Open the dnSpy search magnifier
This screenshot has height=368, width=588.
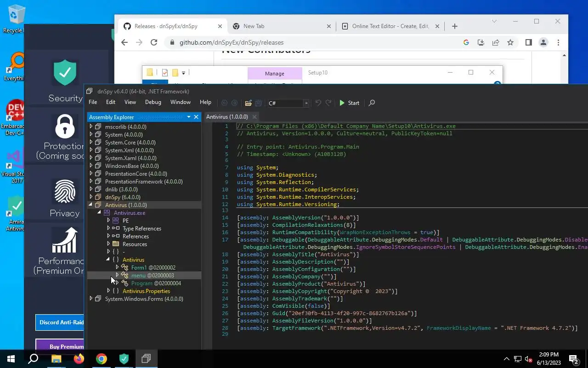point(372,103)
